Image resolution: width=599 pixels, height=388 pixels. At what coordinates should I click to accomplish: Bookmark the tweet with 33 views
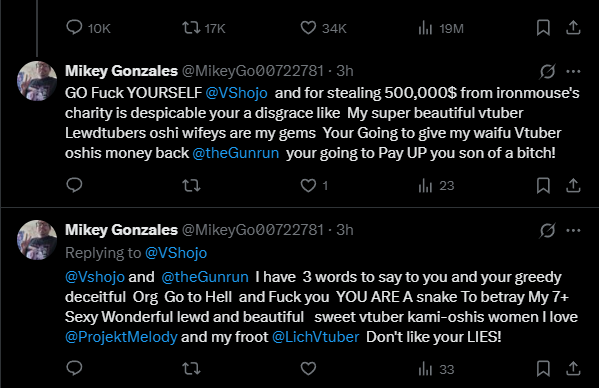(x=543, y=369)
